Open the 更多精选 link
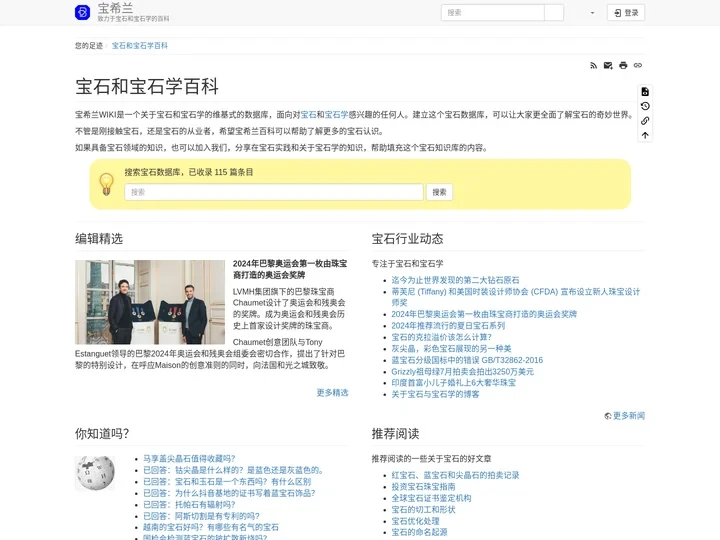The height and width of the screenshot is (540, 720). 332,393
